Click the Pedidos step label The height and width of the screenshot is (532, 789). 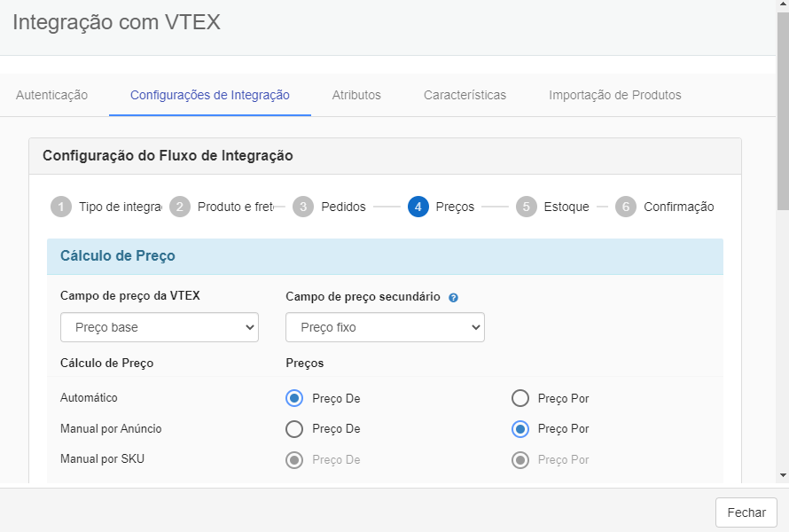pos(344,207)
